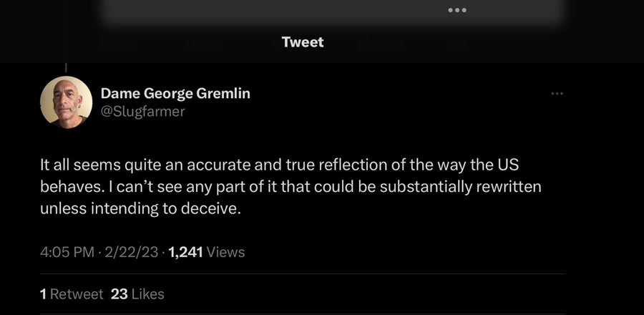Click the tweet's first line mentioning the US
This screenshot has height=315, width=644.
coord(278,164)
